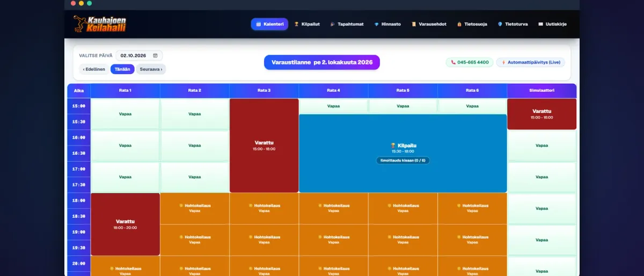Screen dimensions: 644x276
Task: Click the envelope icon beside Uutiskirje
Action: 541,24
